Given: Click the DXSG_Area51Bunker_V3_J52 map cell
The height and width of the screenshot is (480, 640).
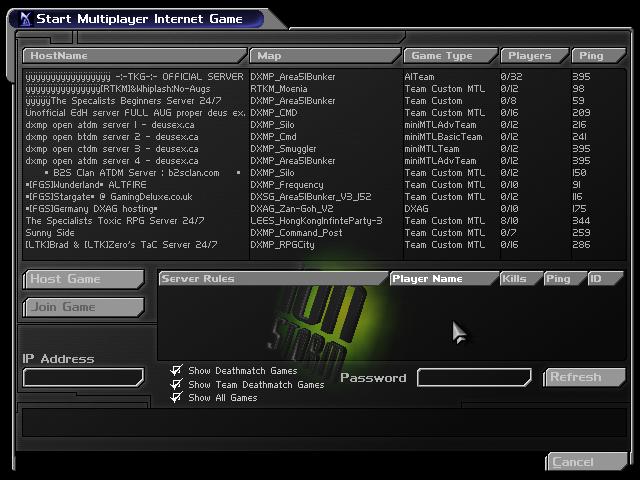Looking at the screenshot, I should pyautogui.click(x=311, y=197).
